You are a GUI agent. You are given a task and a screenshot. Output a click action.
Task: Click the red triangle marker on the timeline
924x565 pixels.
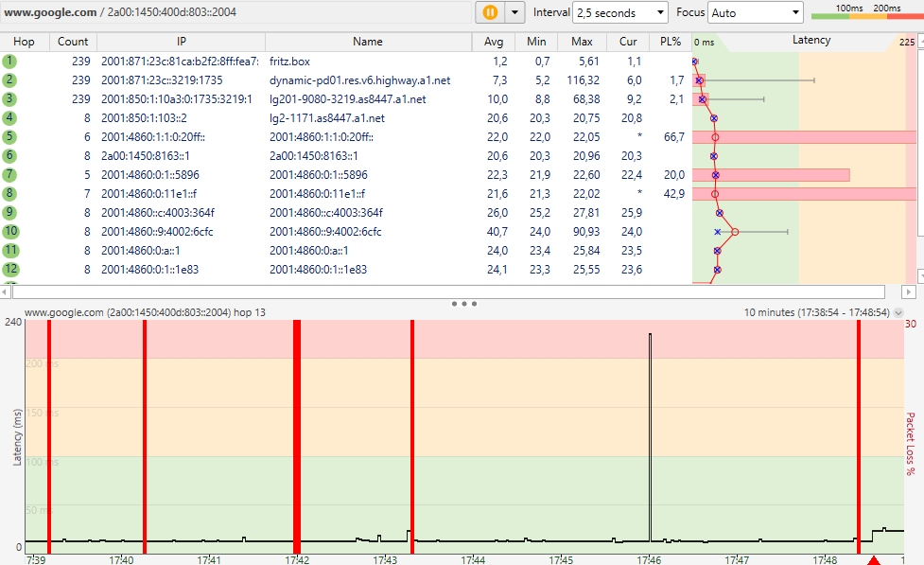(x=873, y=560)
